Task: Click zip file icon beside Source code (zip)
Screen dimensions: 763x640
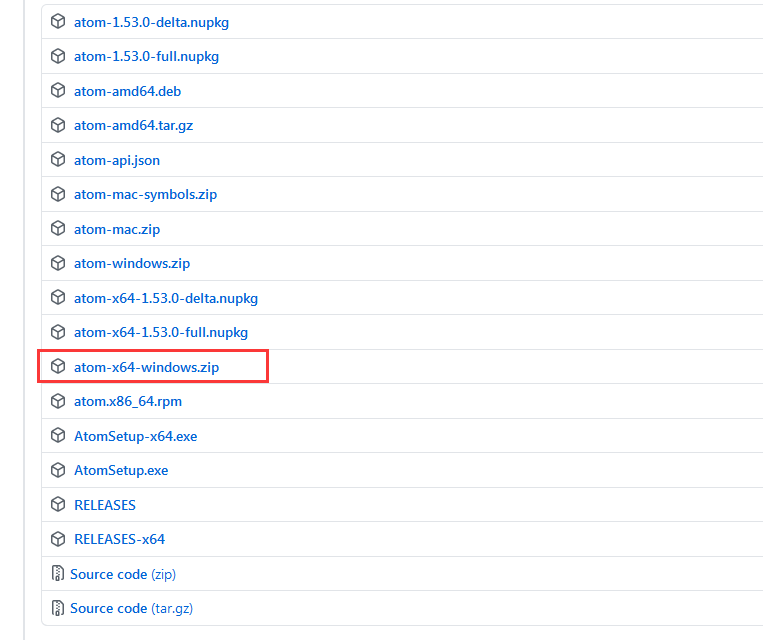Action: point(57,573)
